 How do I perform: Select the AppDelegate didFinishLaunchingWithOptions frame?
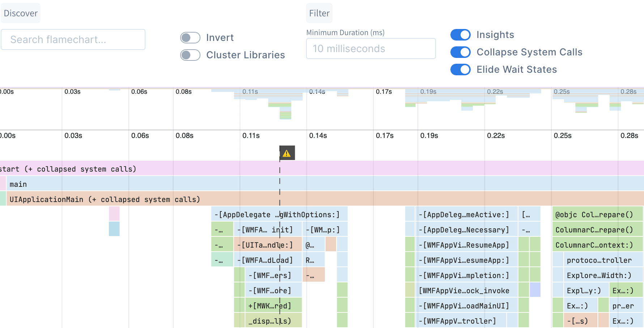pyautogui.click(x=276, y=214)
